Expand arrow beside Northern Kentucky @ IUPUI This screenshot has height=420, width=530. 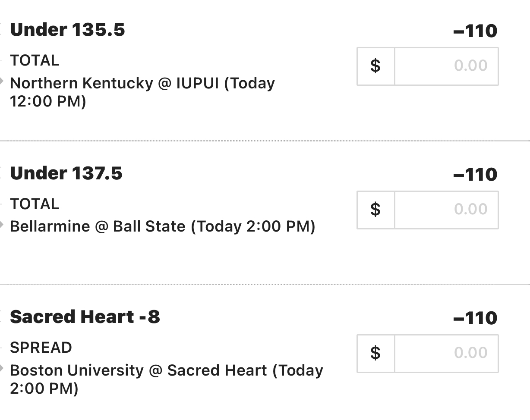[x=2, y=81]
